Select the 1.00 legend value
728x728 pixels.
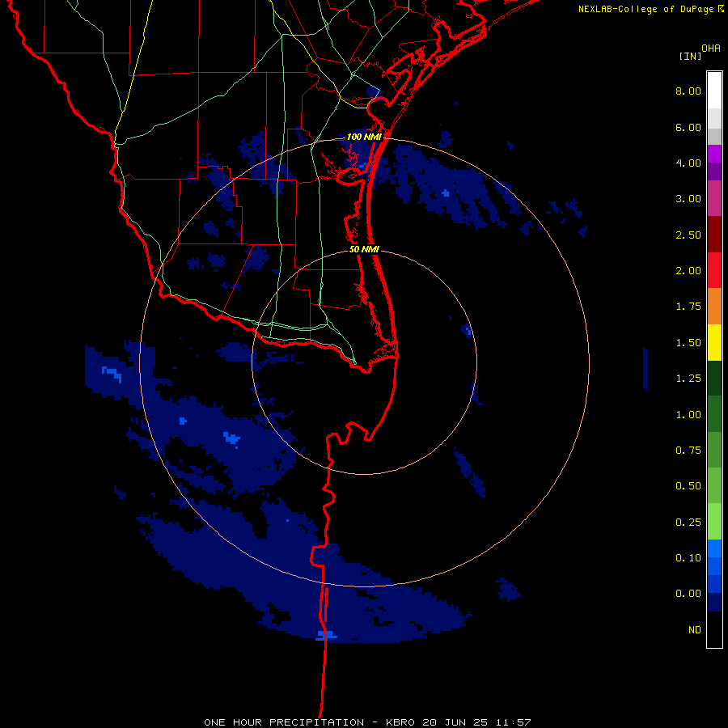point(688,415)
